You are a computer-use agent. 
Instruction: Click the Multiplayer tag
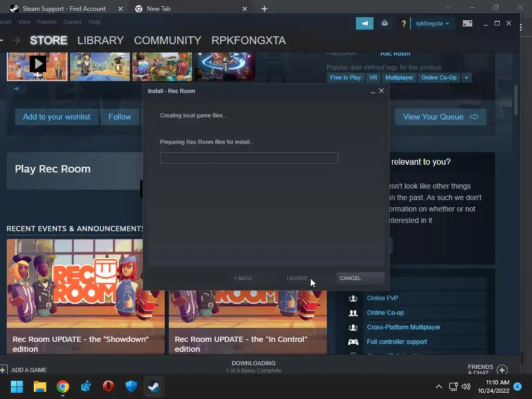tap(399, 78)
